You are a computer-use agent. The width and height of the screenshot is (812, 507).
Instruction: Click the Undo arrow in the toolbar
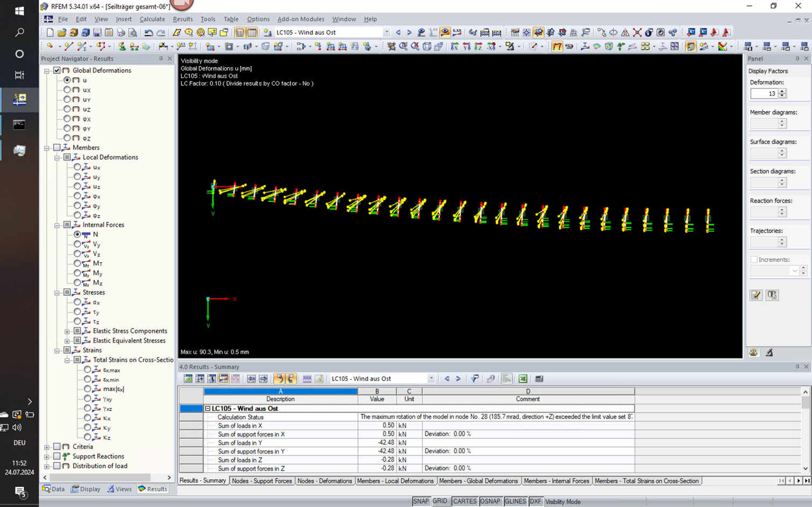149,33
